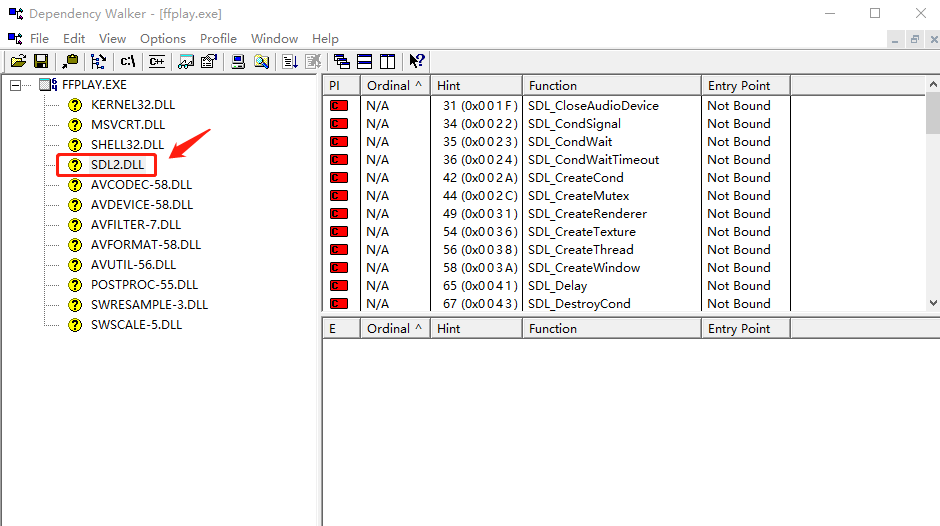Click the properties toolbar icon
The width and height of the screenshot is (940, 526).
click(x=209, y=61)
